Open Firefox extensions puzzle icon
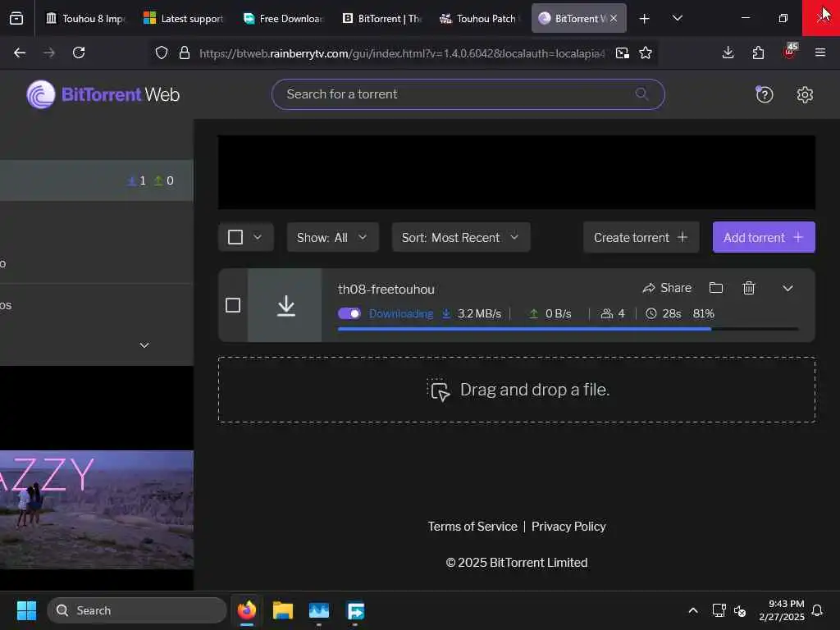The height and width of the screenshot is (630, 840). [758, 52]
